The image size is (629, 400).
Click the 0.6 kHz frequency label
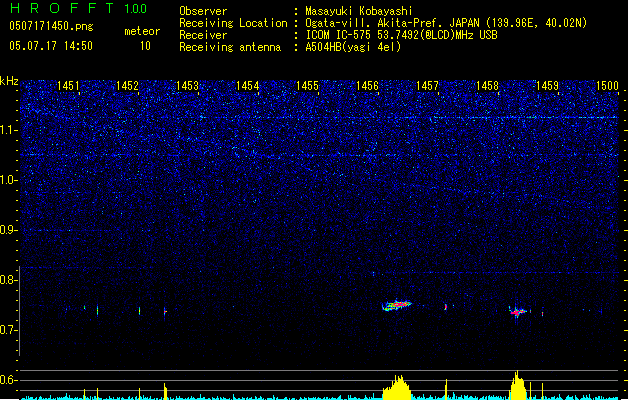8,380
